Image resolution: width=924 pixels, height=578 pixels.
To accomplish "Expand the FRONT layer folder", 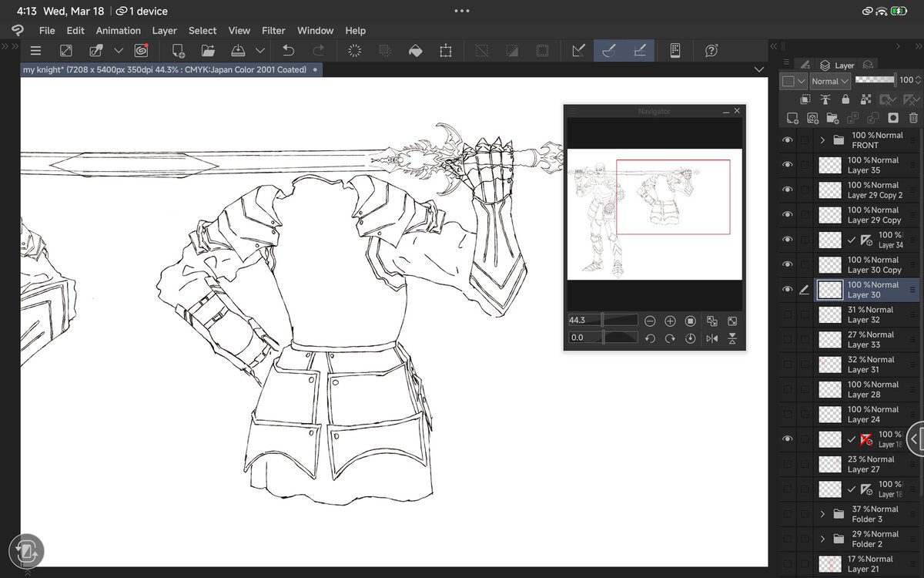I will coord(822,140).
